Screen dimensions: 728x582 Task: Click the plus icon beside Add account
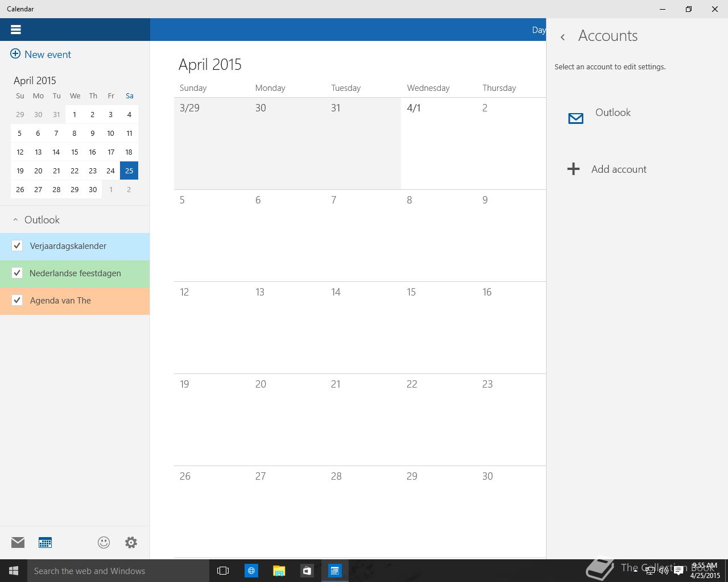573,169
